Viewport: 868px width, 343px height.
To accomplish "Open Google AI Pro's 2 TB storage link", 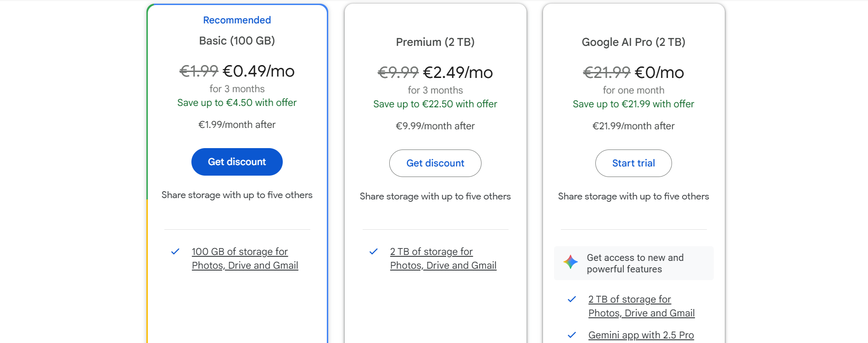I will 641,306.
